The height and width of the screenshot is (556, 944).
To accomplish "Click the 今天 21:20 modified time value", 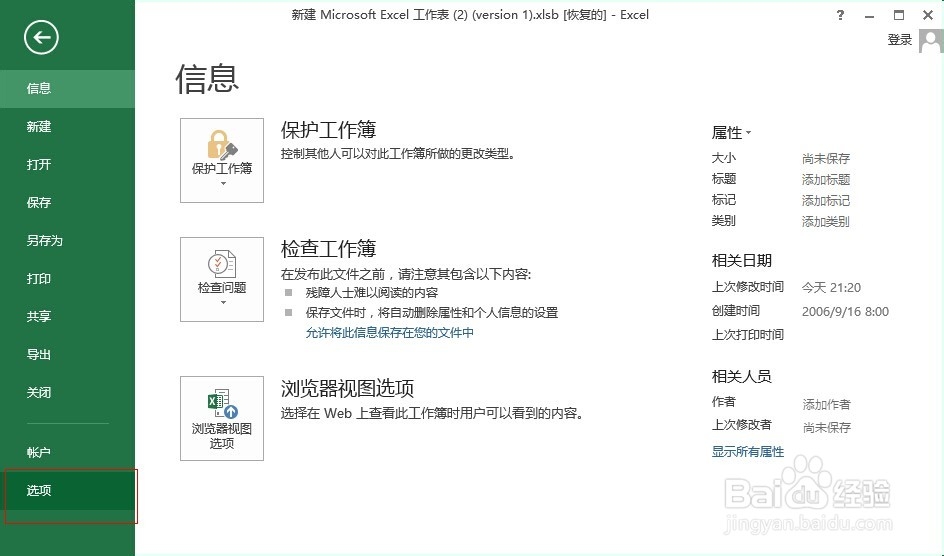I will (831, 288).
